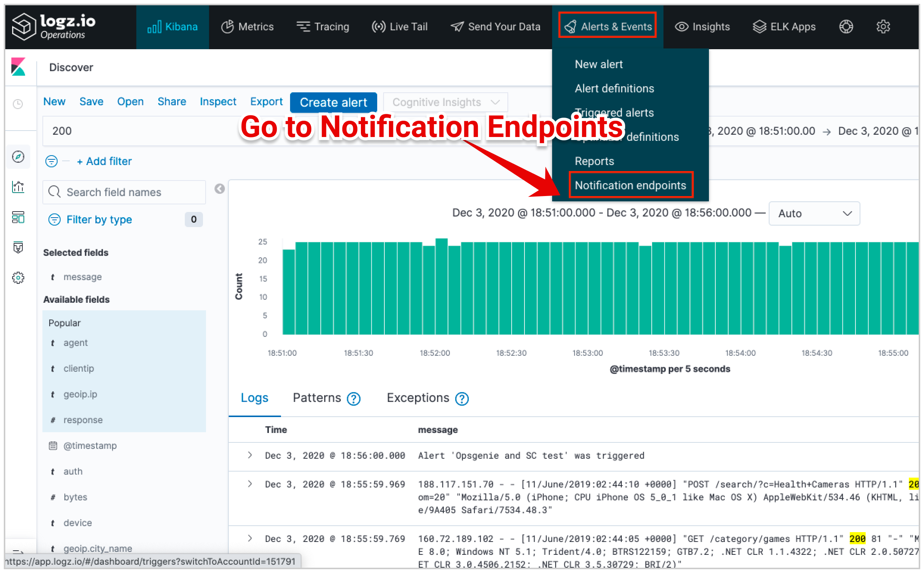This screenshot has height=573, width=924.
Task: Open the Tracing menu item
Action: click(x=323, y=26)
